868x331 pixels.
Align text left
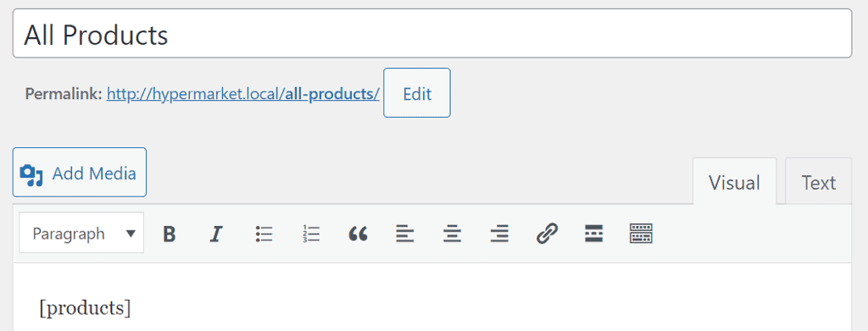coord(405,234)
